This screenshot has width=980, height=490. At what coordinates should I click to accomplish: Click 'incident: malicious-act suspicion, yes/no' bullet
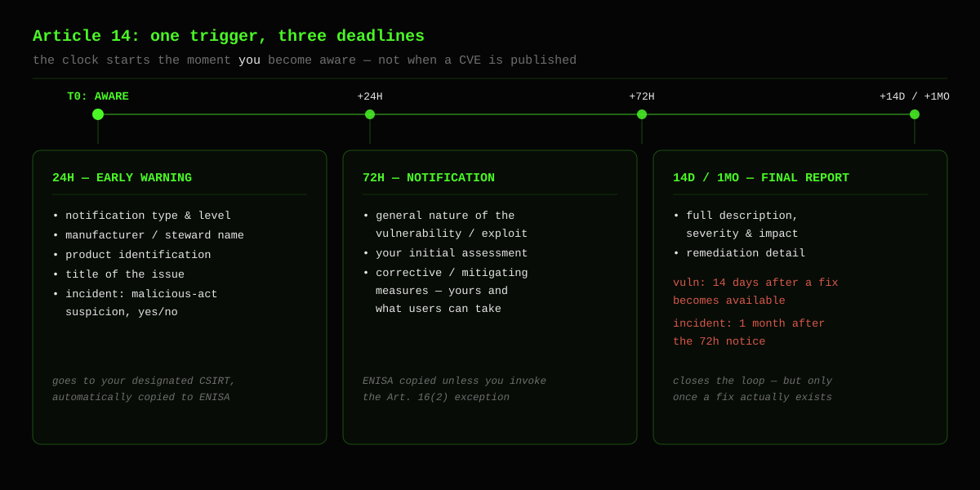coord(136,303)
